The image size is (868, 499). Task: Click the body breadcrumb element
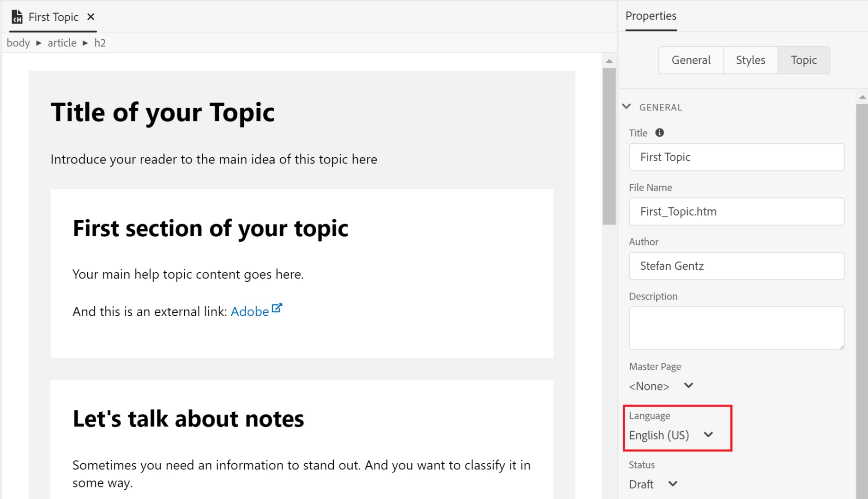click(18, 43)
